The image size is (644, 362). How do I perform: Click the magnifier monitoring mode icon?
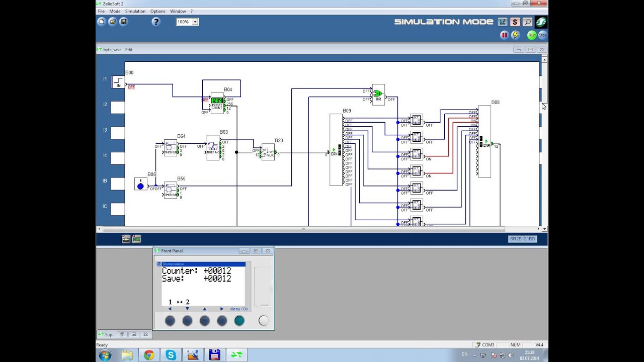(x=527, y=22)
